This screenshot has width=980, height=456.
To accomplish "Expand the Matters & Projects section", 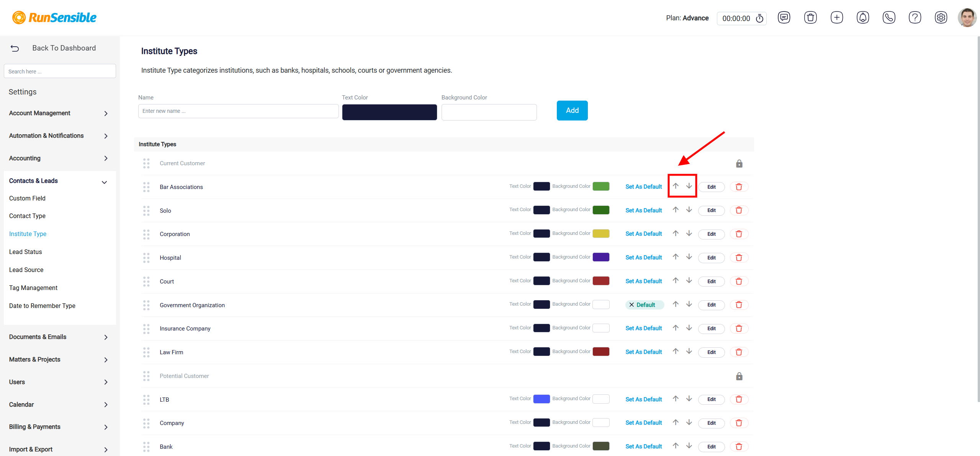I will pyautogui.click(x=58, y=360).
